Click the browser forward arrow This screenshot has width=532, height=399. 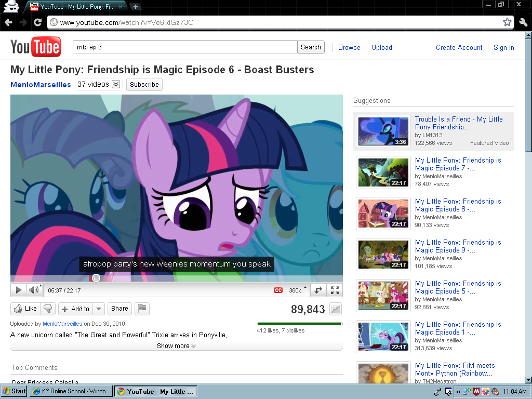click(23, 22)
